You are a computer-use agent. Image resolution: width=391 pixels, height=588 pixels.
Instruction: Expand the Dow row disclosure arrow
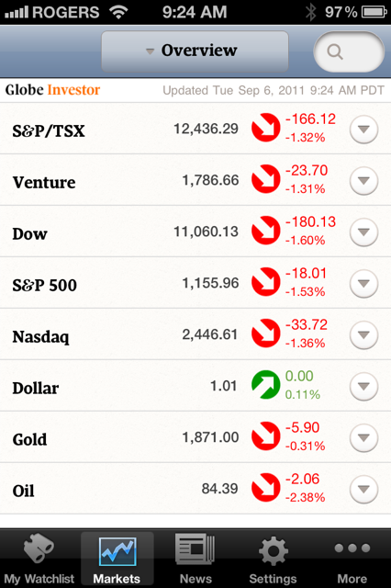point(363,232)
